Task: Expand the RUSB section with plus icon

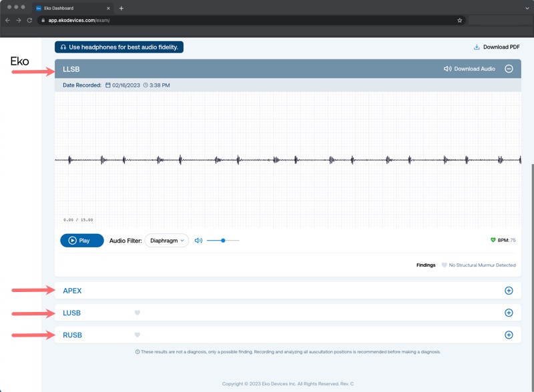Action: (x=509, y=335)
